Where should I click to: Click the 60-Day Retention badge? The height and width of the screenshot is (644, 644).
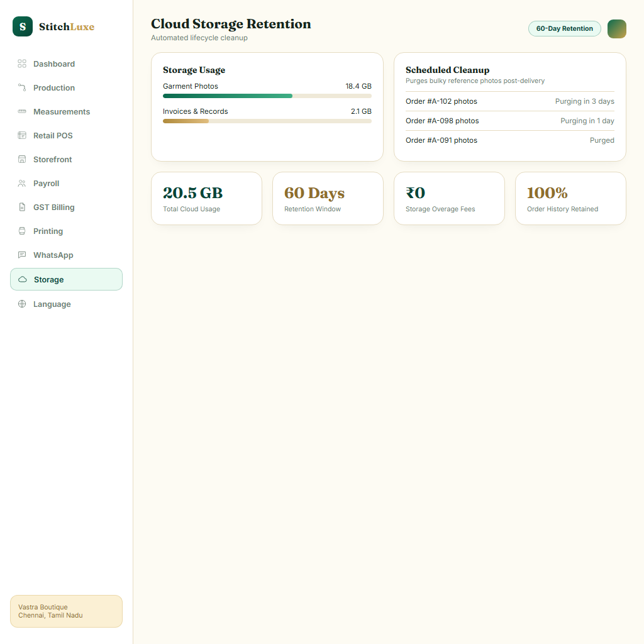[x=564, y=28]
